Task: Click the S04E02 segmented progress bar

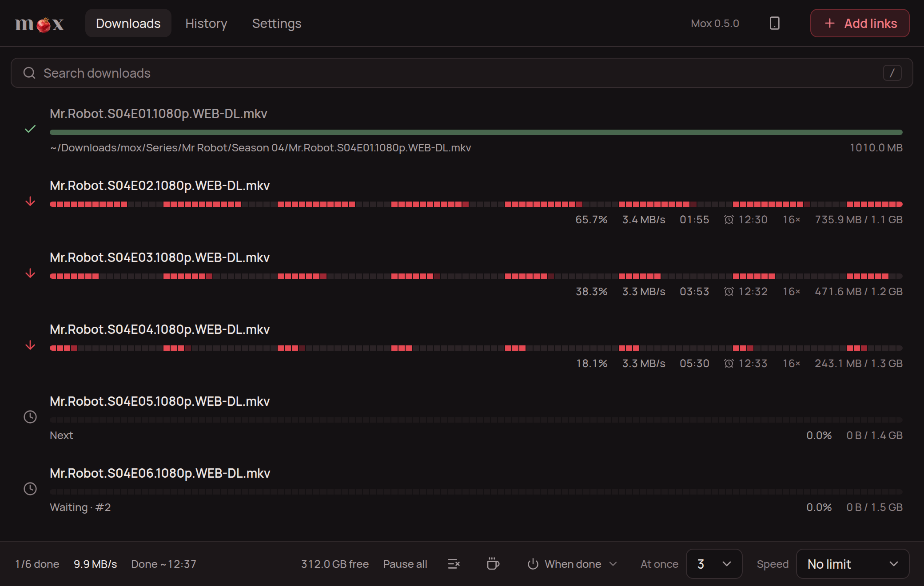Action: coord(476,204)
